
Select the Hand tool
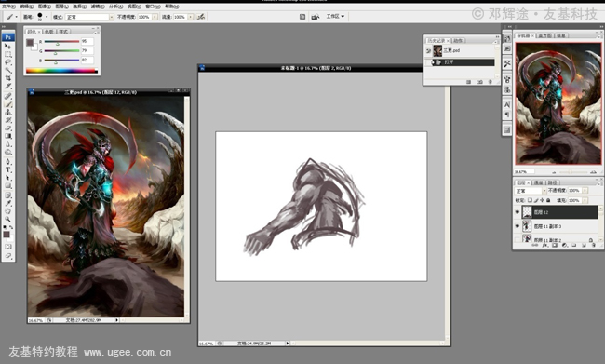tap(7, 211)
